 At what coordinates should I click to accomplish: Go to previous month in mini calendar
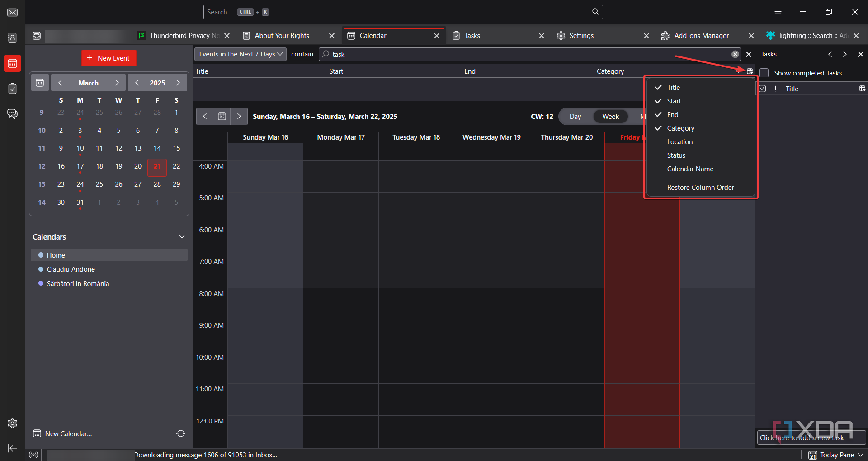click(x=60, y=83)
